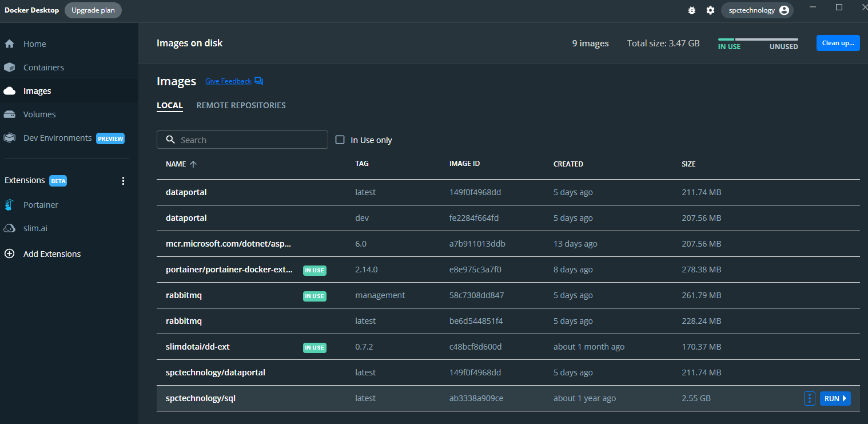Click image ID a7b911013ddb
Viewport: 868px width, 424px height.
(477, 244)
